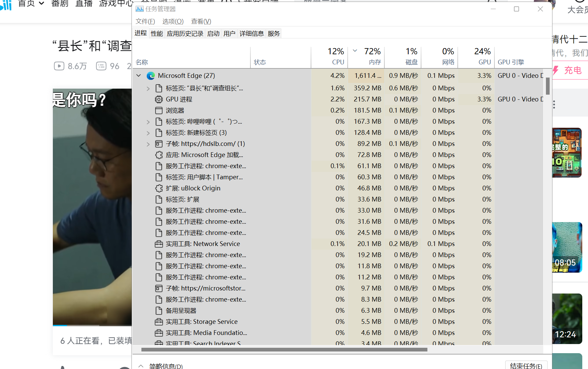Sort by the 状态 column header
The width and height of the screenshot is (588, 369).
pyautogui.click(x=281, y=57)
